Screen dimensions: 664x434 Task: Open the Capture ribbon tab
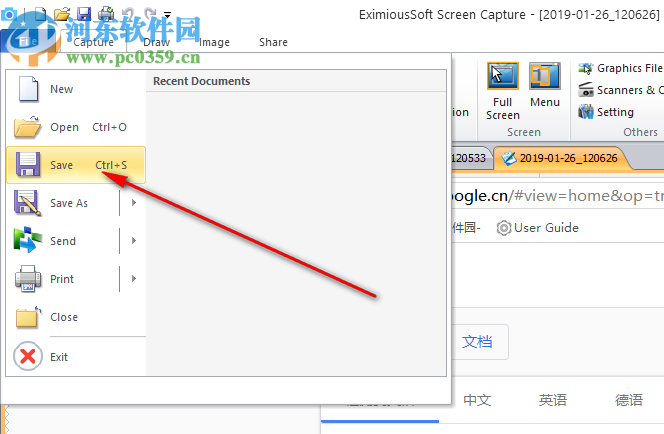point(94,42)
